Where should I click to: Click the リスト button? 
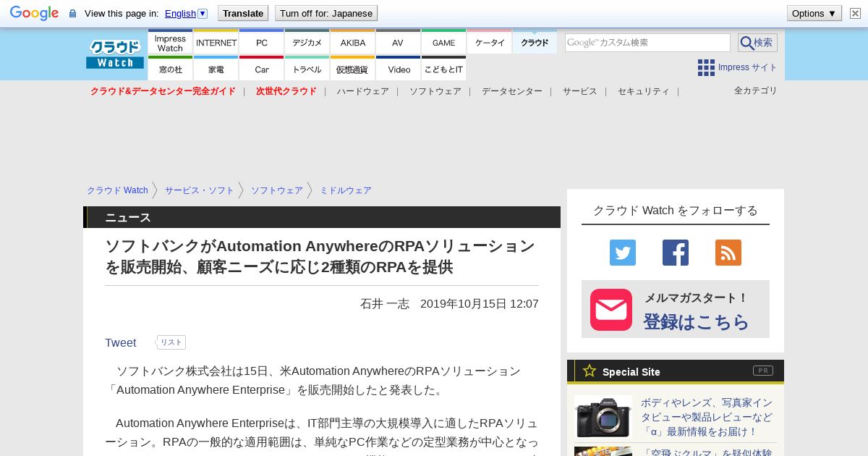pos(171,342)
